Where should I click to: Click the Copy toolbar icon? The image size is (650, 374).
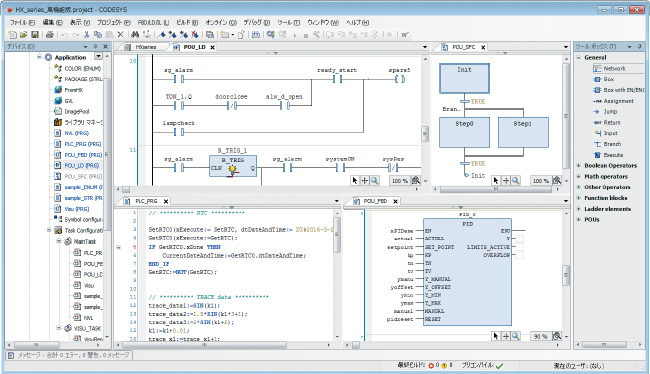98,34
